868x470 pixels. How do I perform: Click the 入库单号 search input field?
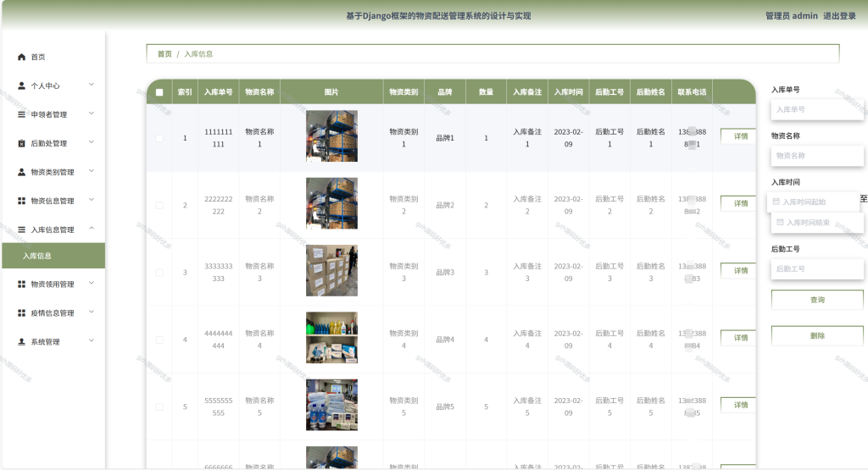(x=817, y=109)
